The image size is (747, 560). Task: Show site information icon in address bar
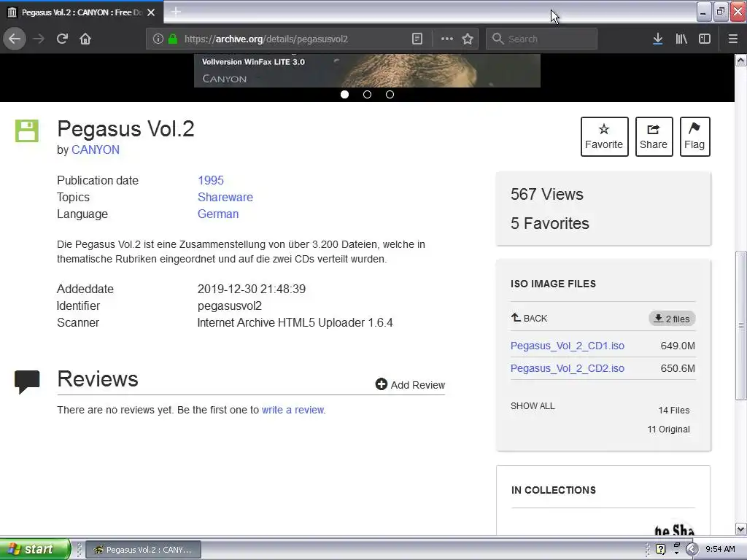pos(158,39)
